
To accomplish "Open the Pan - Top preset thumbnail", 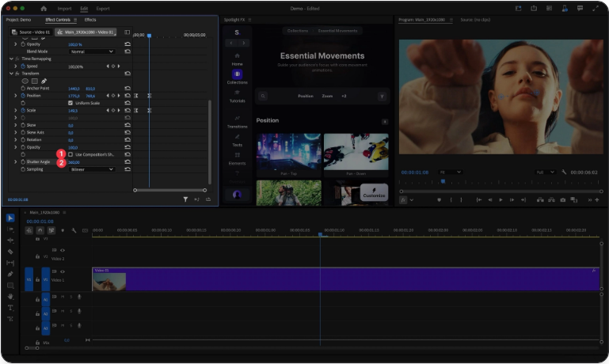I will 288,152.
